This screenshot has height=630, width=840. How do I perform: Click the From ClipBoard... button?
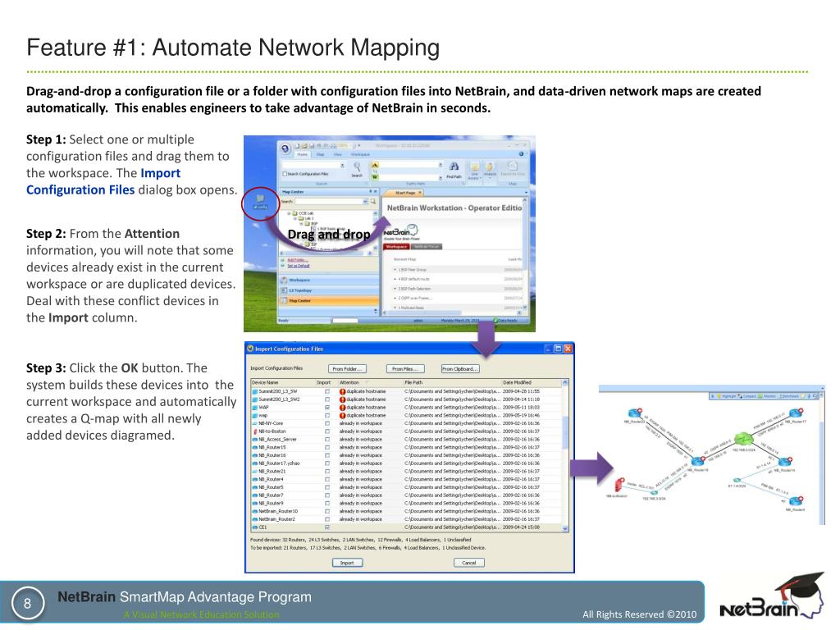tap(460, 368)
